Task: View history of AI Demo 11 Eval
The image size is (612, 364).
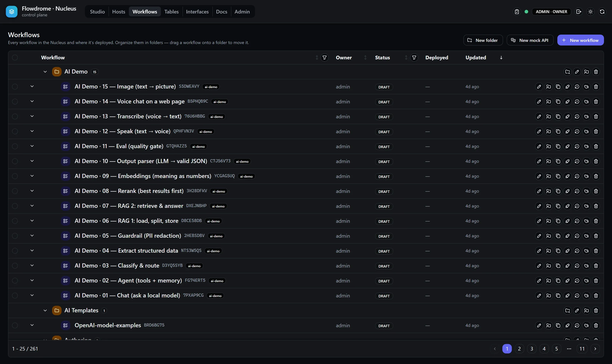Action: (577, 147)
